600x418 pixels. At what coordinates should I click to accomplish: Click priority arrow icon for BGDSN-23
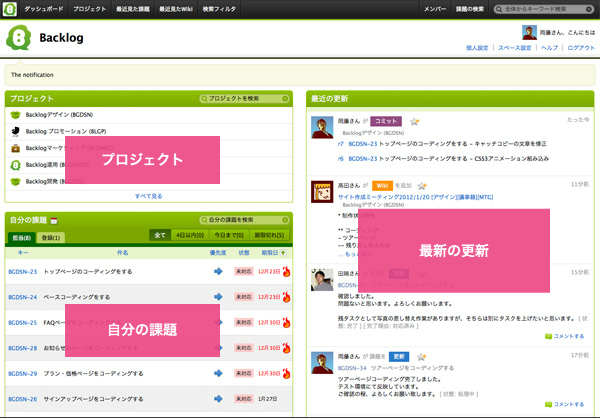tap(218, 271)
